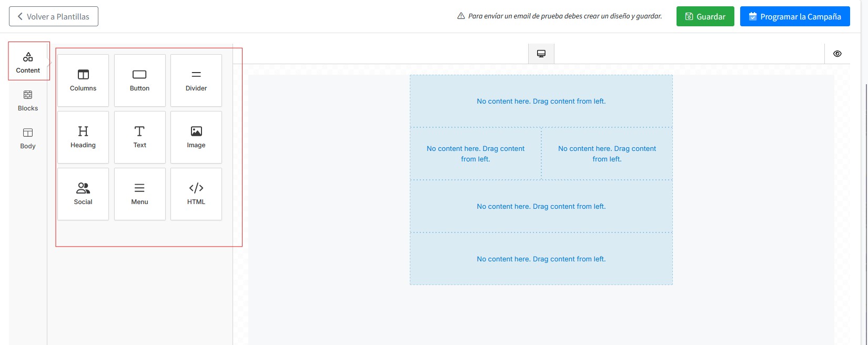Image resolution: width=868 pixels, height=345 pixels.
Task: Go back via Volver a Plantillas
Action: click(x=54, y=16)
